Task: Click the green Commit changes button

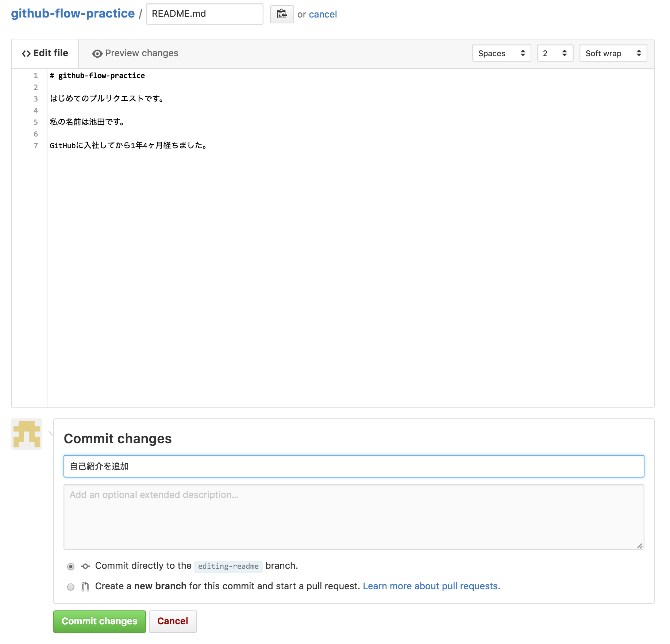Action: (x=100, y=621)
